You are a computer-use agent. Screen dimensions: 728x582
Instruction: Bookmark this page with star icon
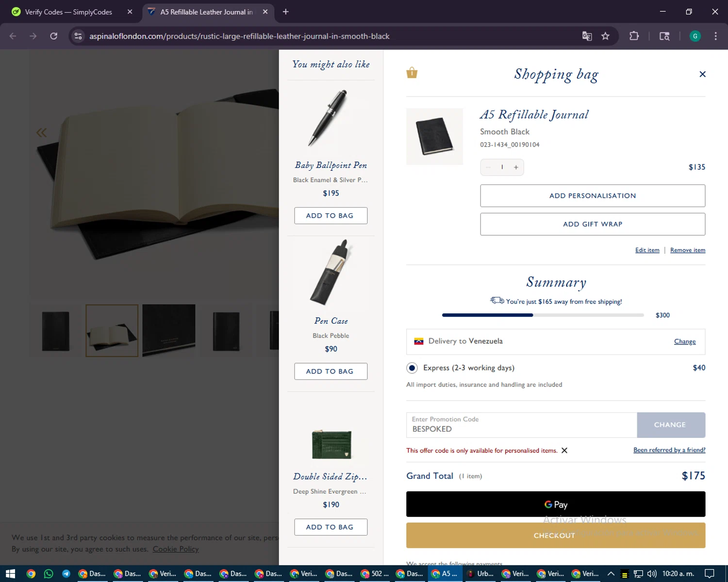(605, 36)
